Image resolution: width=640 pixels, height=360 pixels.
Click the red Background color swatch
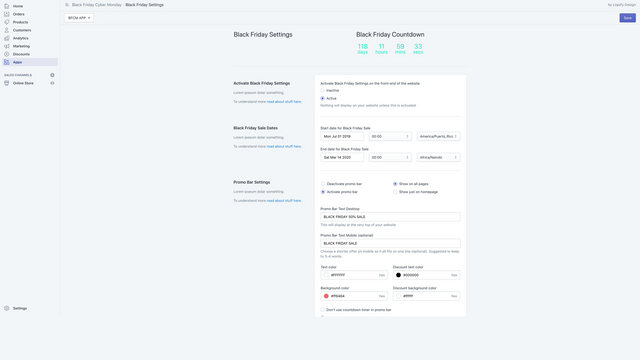pyautogui.click(x=326, y=296)
